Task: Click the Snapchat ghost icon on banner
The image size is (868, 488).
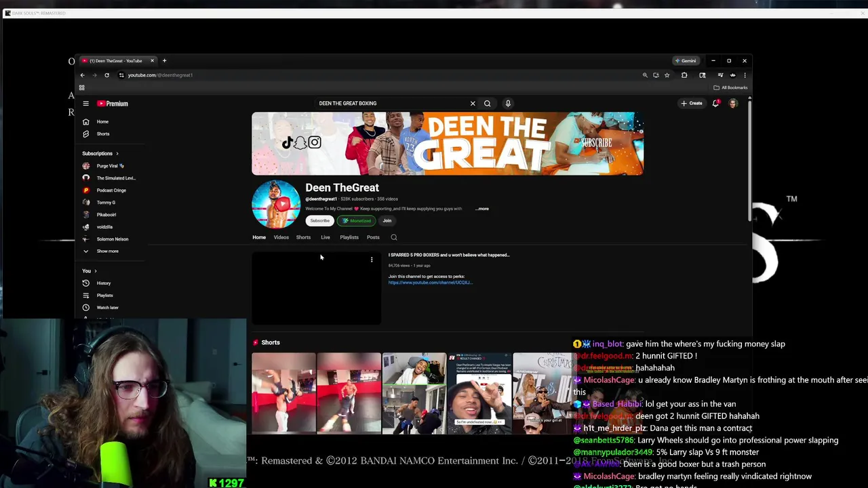Action: (300, 143)
